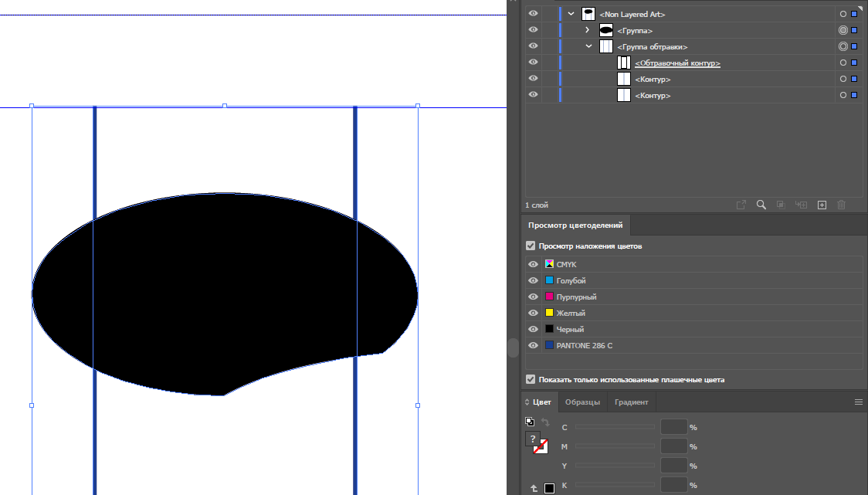The width and height of the screenshot is (868, 495).
Task: Expand the Группа layer item
Action: (x=588, y=30)
